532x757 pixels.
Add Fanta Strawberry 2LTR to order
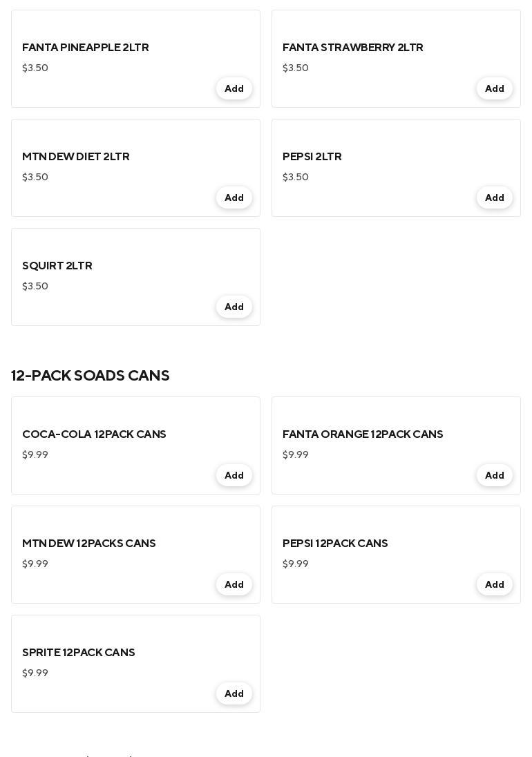[494, 88]
